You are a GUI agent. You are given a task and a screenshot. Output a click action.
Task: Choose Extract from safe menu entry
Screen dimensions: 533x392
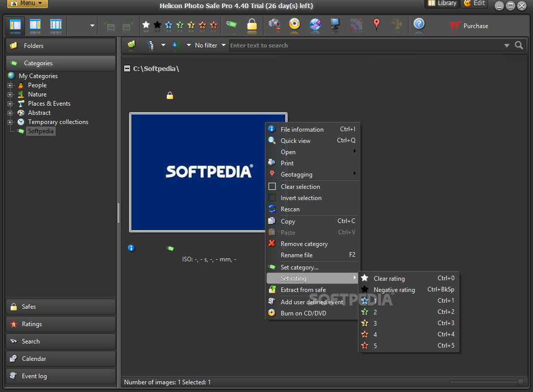coord(312,290)
